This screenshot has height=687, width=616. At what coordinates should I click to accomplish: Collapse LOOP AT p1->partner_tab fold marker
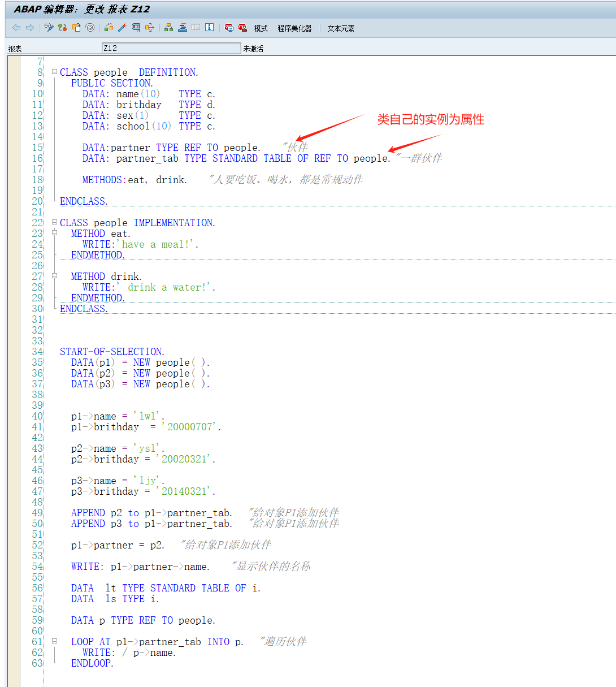click(x=54, y=641)
